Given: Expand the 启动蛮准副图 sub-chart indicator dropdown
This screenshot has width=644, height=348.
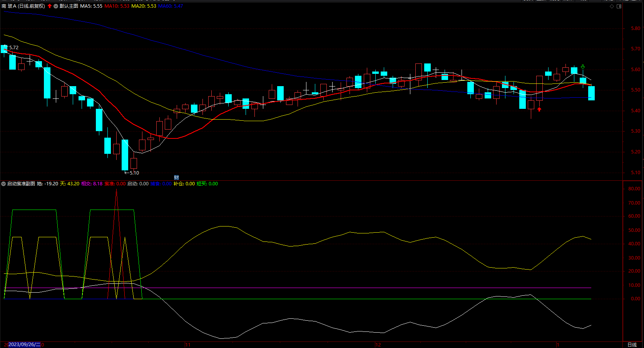Looking at the screenshot, I should (3, 184).
